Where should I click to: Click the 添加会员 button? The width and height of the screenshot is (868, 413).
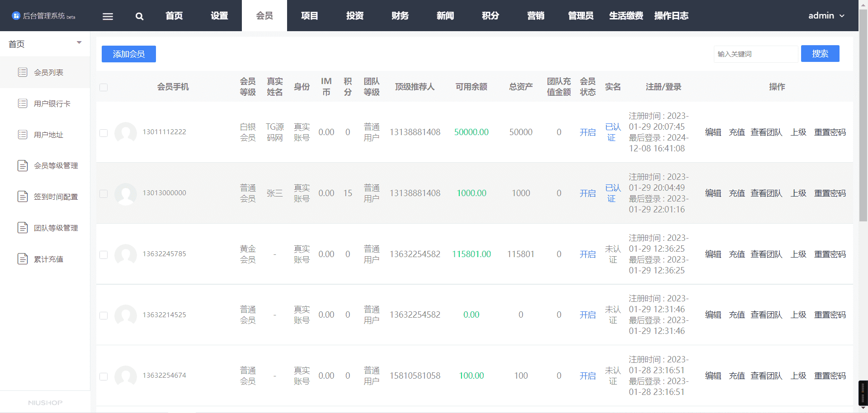[x=129, y=54]
